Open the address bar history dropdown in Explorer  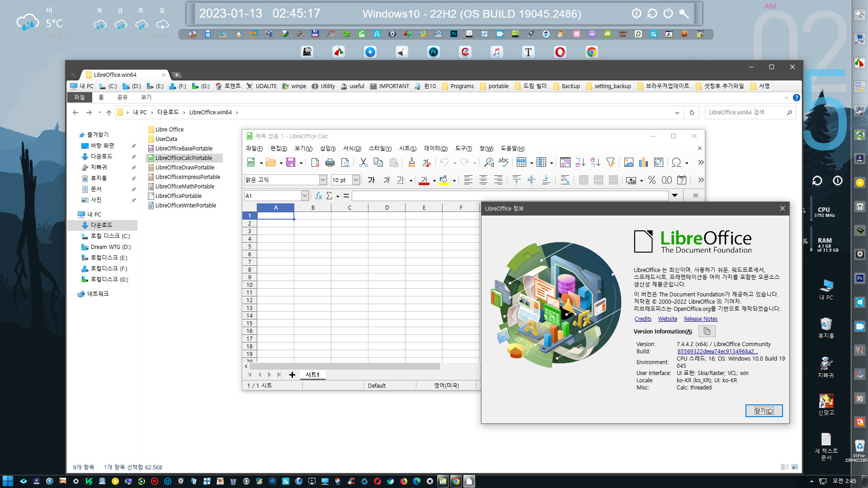pos(677,113)
